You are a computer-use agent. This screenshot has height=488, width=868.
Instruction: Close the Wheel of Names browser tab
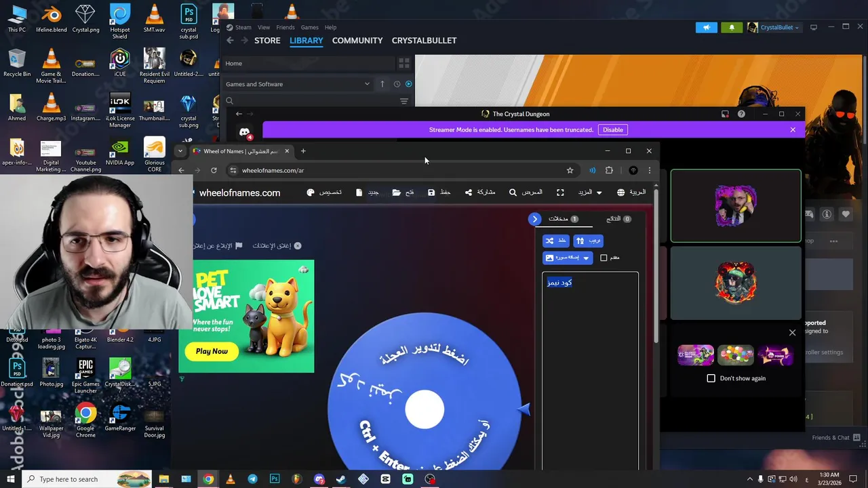(x=287, y=151)
